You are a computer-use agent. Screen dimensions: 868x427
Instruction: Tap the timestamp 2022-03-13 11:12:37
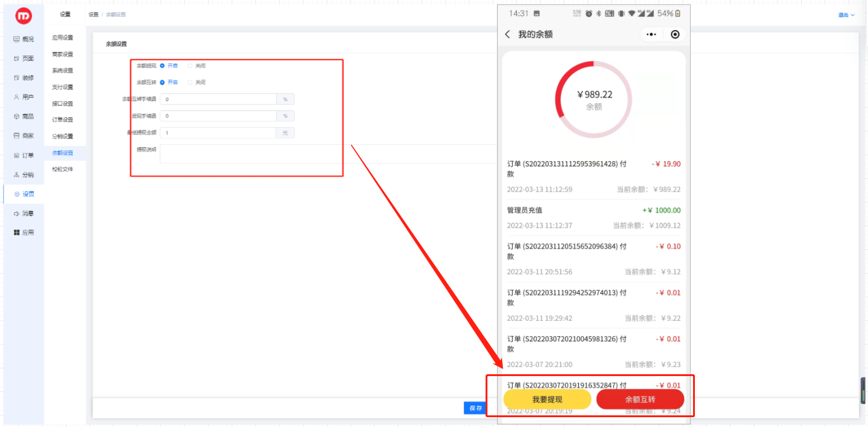point(540,225)
